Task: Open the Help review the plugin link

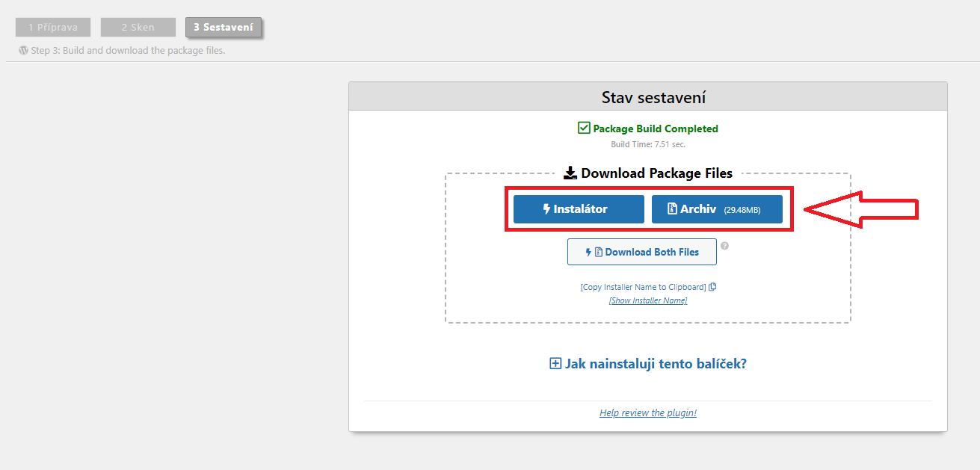Action: tap(647, 412)
